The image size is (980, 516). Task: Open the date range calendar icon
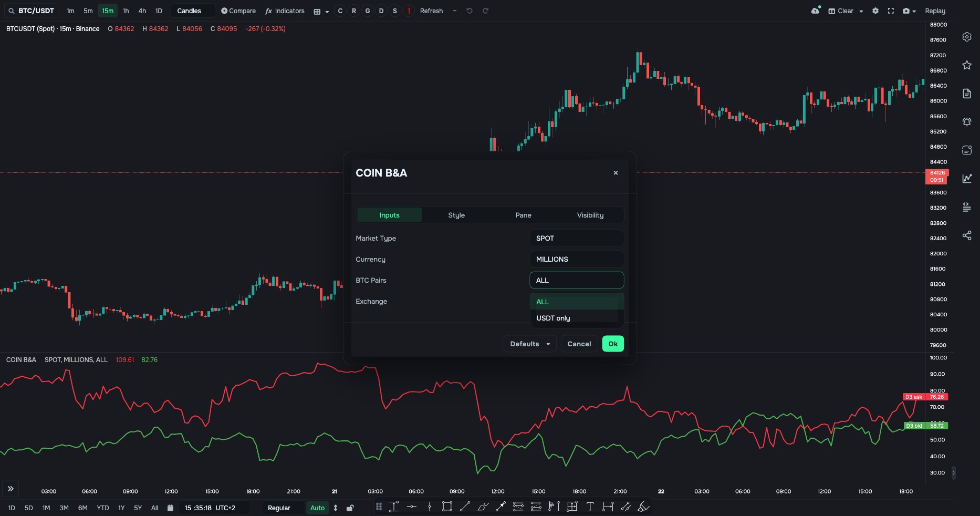170,508
